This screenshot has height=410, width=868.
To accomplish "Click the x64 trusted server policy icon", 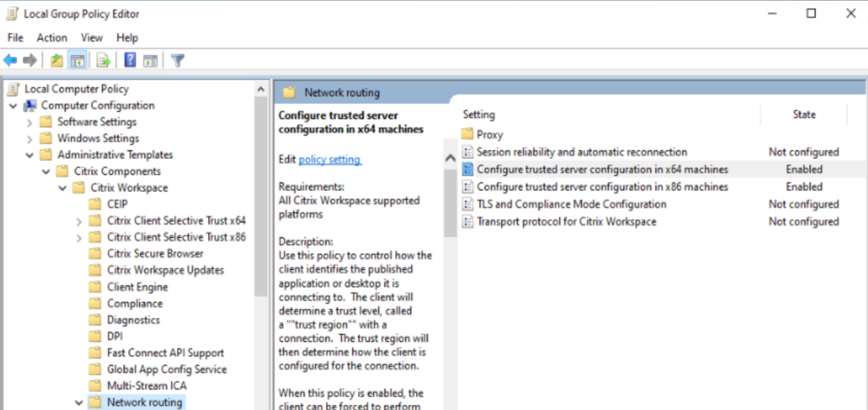I will [468, 170].
